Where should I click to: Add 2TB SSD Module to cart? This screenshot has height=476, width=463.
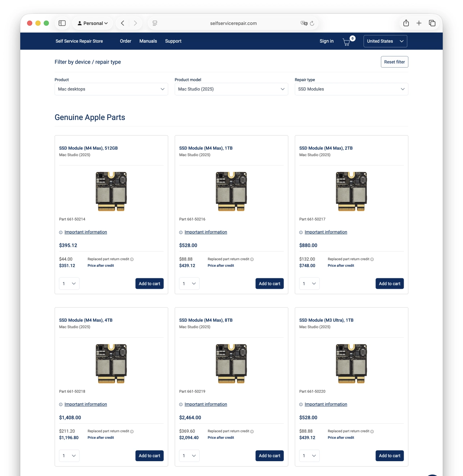pyautogui.click(x=390, y=284)
